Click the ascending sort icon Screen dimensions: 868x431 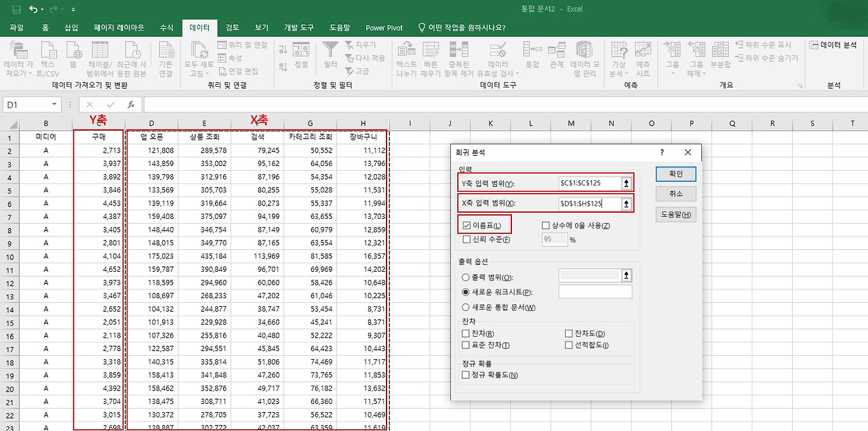point(283,49)
